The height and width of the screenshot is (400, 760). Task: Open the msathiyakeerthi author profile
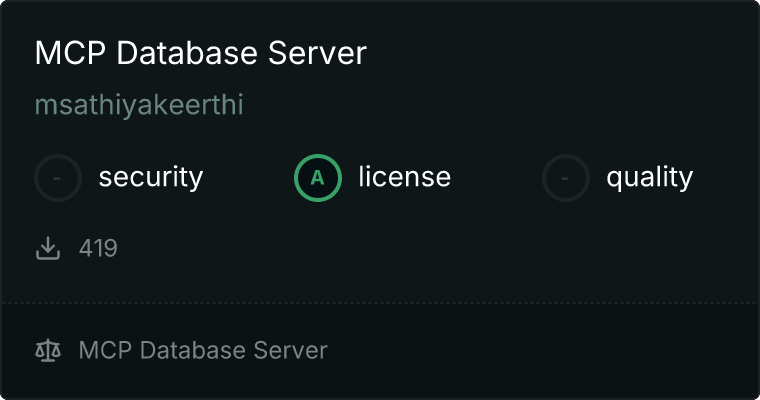[139, 105]
